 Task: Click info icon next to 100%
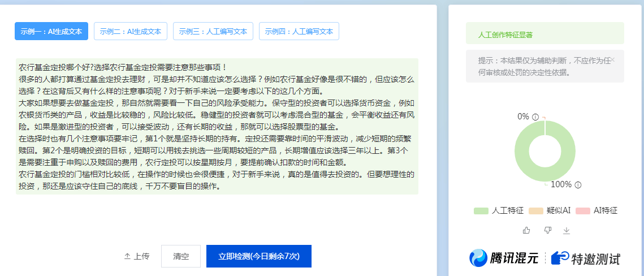(x=578, y=185)
